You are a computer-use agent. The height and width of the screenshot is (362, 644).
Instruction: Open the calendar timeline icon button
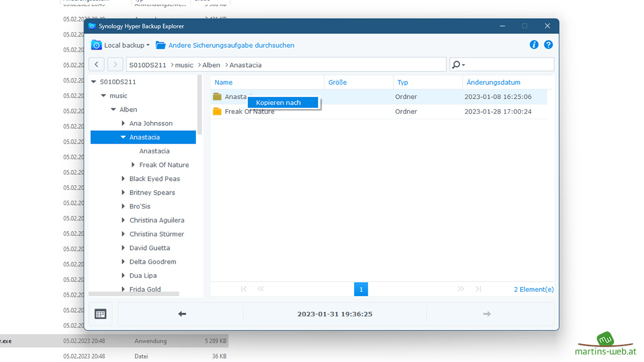(x=100, y=314)
